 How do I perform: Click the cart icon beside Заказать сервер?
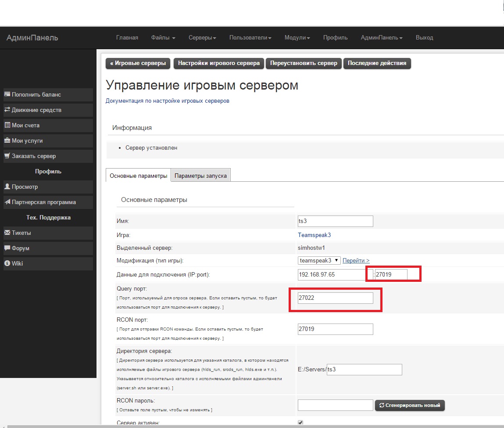[x=7, y=156]
